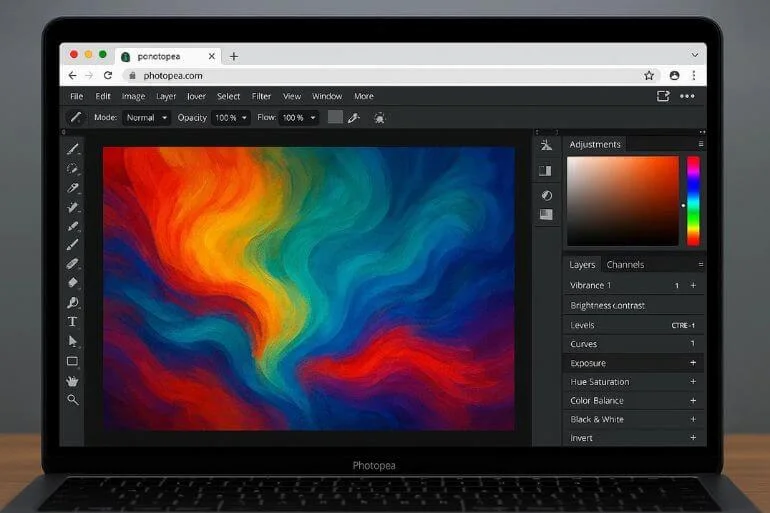Open the File menu
The width and height of the screenshot is (770, 513).
(77, 96)
